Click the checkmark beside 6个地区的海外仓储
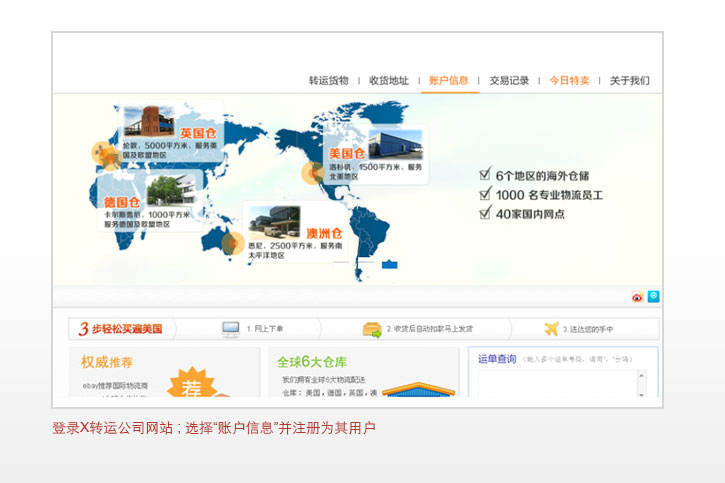Viewport: 725px width, 483px height. [x=485, y=175]
